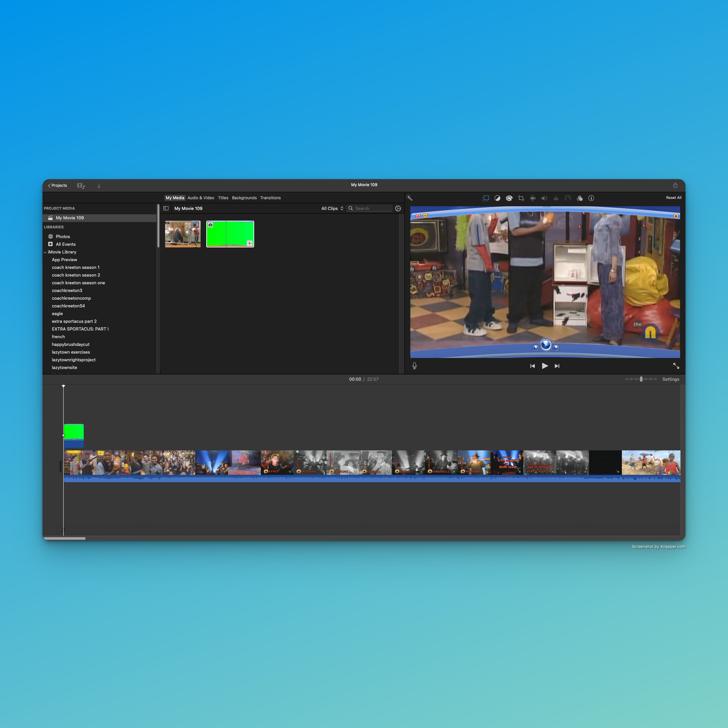Screen dimensions: 728x728
Task: Collapse the iMovie Library tree
Action: click(x=45, y=252)
